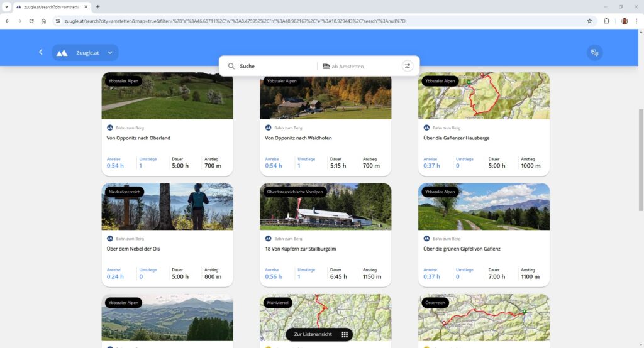Viewport: 644px width, 348px height.
Task: Go back with the white chevron arrow
Action: 41,52
